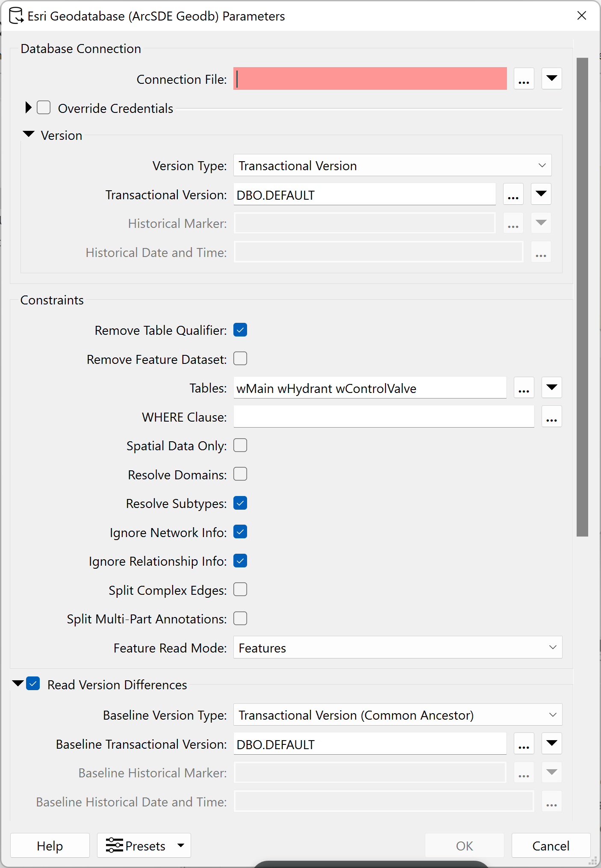Click the Tables browse ellipsis button
Image resolution: width=601 pixels, height=868 pixels.
tap(524, 388)
